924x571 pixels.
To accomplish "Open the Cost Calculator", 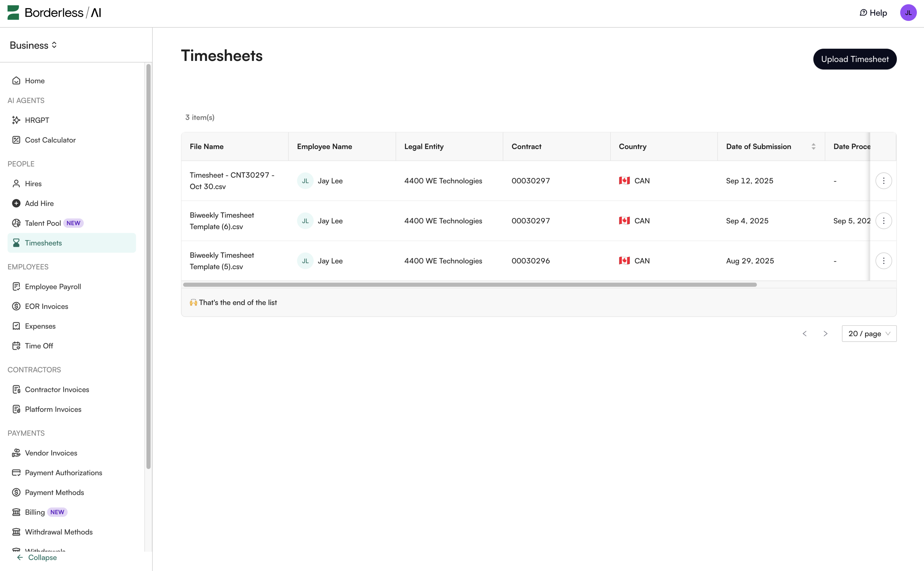I will click(x=50, y=140).
